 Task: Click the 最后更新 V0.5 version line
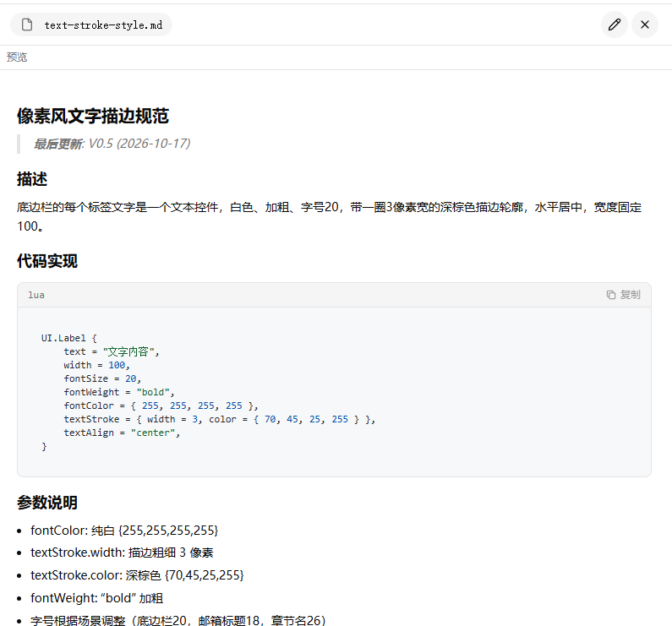coord(112,144)
